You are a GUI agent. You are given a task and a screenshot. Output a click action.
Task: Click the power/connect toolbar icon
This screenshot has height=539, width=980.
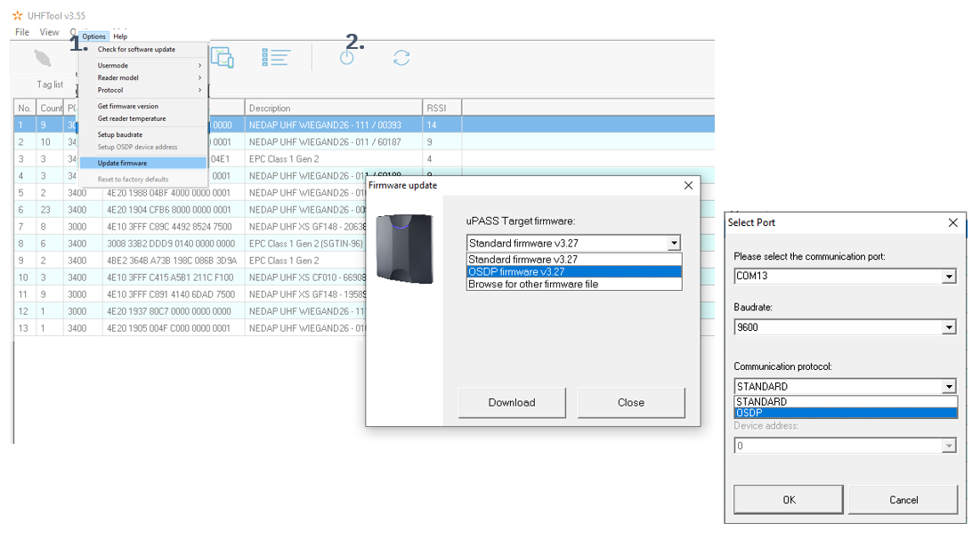[x=348, y=57]
